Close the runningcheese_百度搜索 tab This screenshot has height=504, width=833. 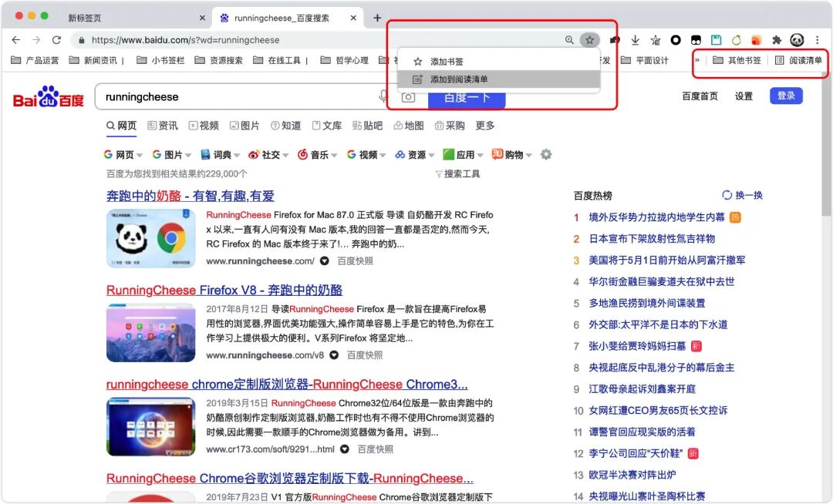point(353,18)
